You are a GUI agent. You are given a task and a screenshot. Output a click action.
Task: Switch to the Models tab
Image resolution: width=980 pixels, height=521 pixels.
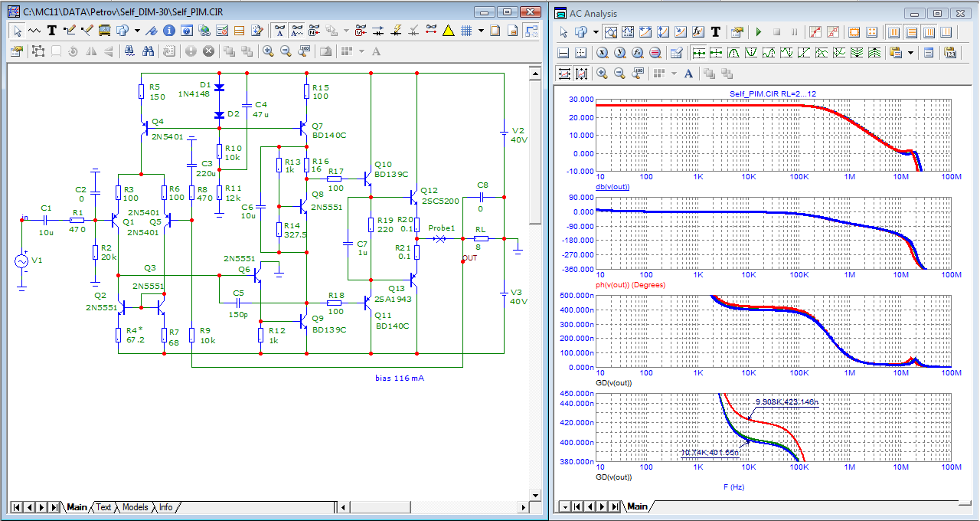pyautogui.click(x=135, y=507)
